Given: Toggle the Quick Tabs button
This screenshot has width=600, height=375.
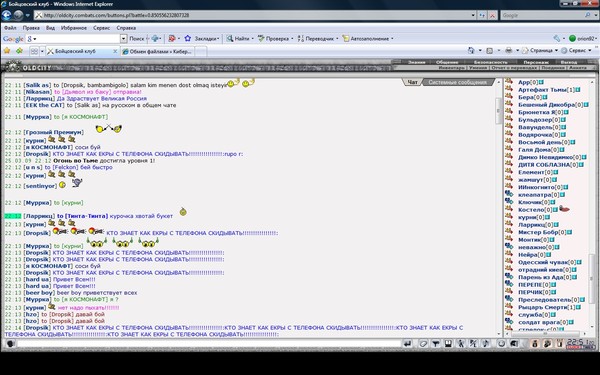Looking at the screenshot, I should [34, 51].
